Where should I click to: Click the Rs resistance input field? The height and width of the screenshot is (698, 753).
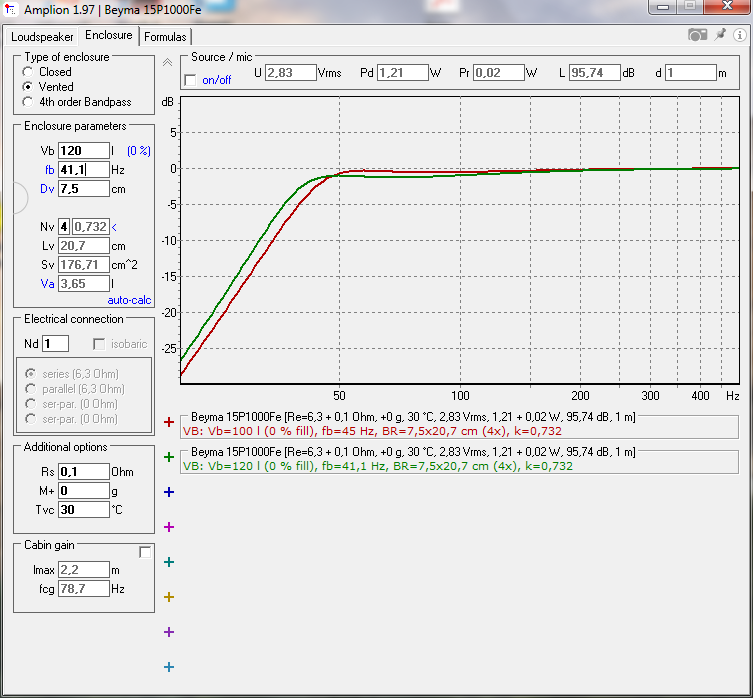(84, 472)
